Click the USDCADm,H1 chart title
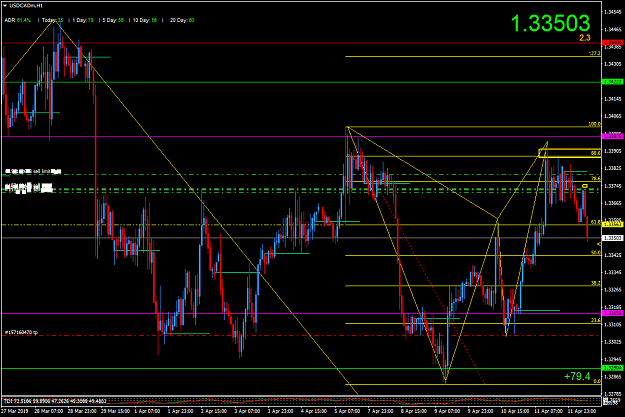 point(26,6)
